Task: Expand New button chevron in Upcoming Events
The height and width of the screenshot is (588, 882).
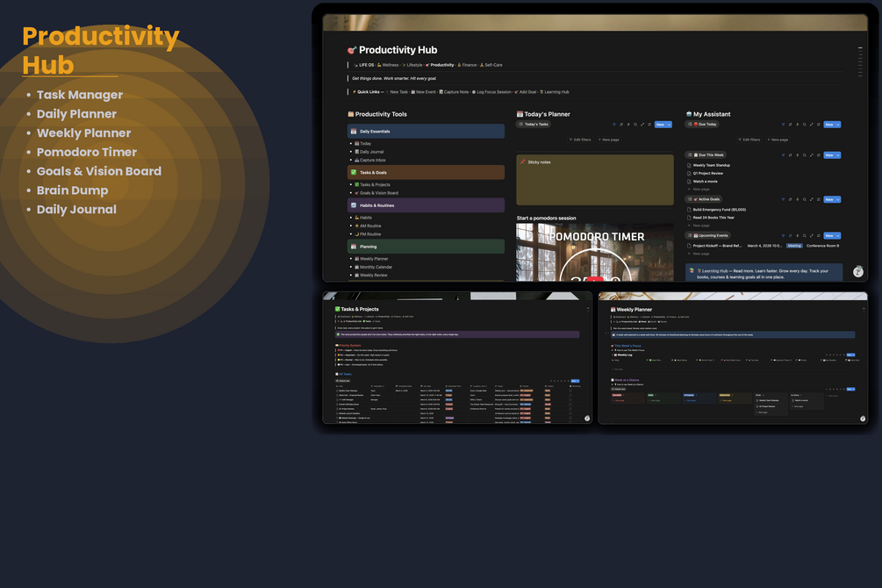Action: (x=838, y=236)
